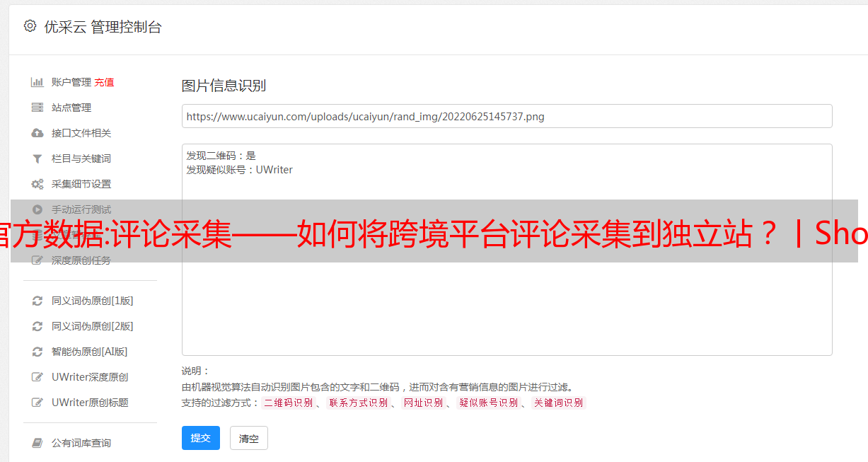Click the refresh icon for 同义词伪原创[1版]
868x462 pixels.
pyautogui.click(x=37, y=301)
